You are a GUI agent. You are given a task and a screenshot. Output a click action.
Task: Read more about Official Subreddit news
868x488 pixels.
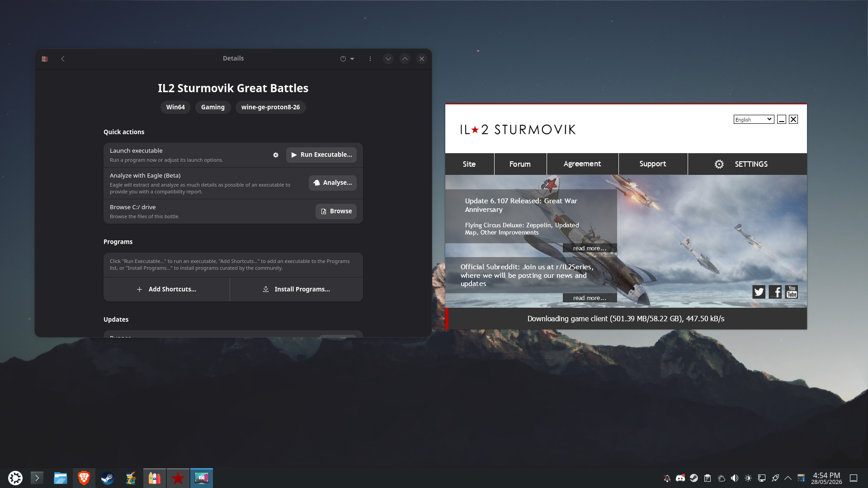coord(590,298)
